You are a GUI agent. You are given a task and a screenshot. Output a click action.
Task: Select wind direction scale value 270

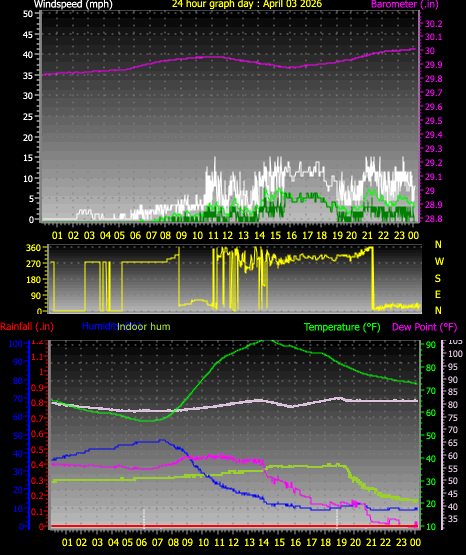pos(34,264)
